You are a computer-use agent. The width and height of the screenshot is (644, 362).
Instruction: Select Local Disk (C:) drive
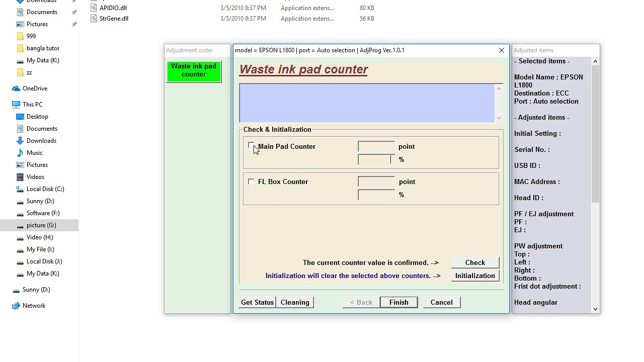point(45,189)
